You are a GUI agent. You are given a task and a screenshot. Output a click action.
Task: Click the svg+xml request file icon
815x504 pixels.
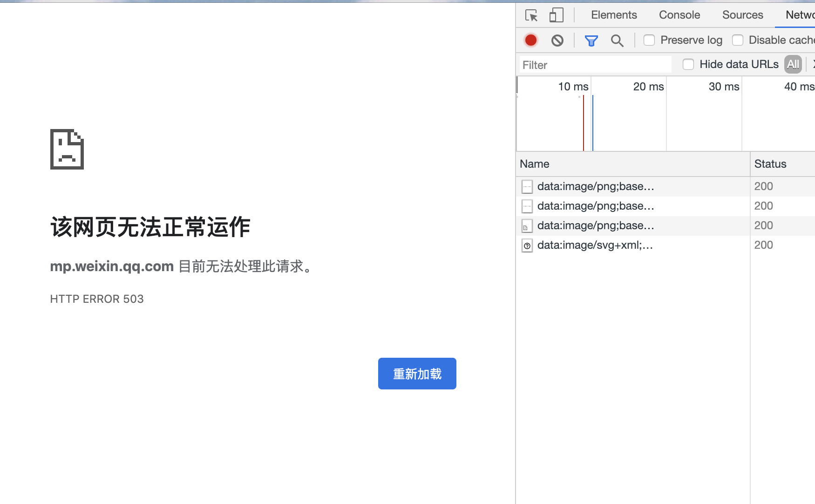click(527, 245)
